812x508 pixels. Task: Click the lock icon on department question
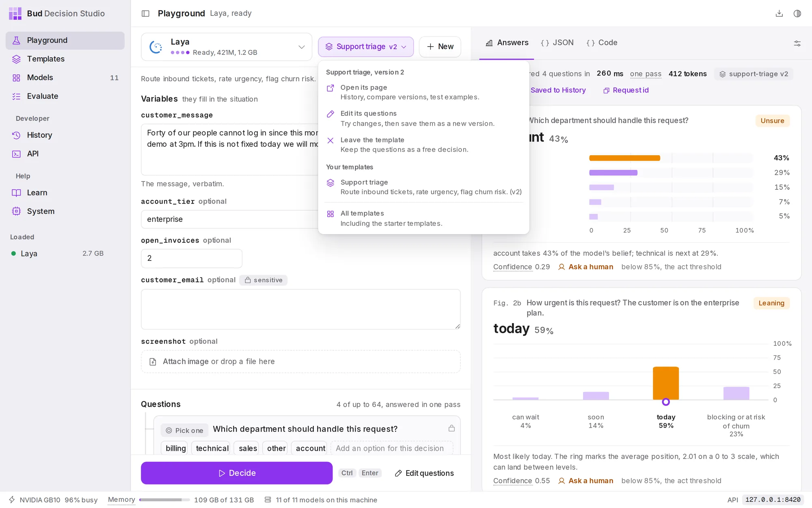click(451, 428)
